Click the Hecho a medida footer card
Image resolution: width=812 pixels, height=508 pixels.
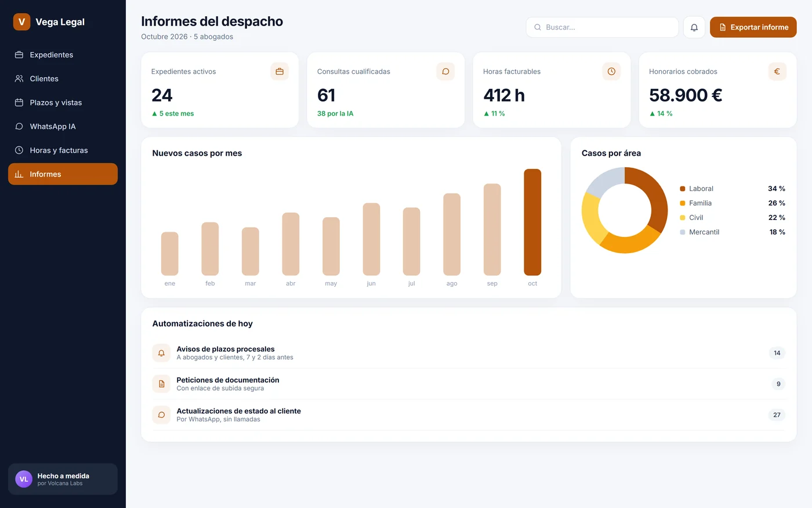pyautogui.click(x=63, y=479)
